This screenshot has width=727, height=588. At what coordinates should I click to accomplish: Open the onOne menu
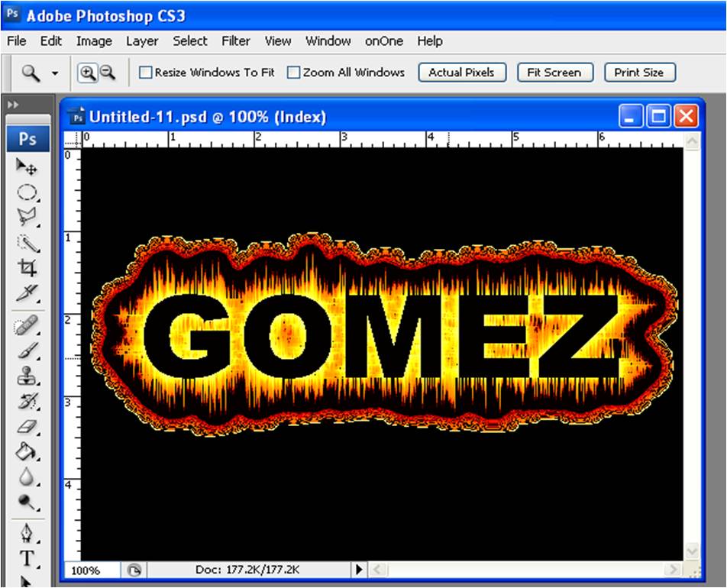click(x=384, y=41)
